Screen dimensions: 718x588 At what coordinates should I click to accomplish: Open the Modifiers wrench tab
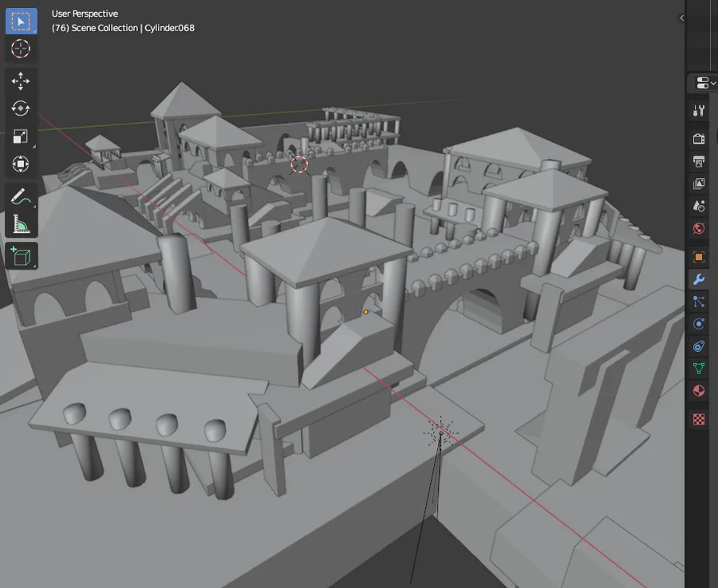(699, 279)
